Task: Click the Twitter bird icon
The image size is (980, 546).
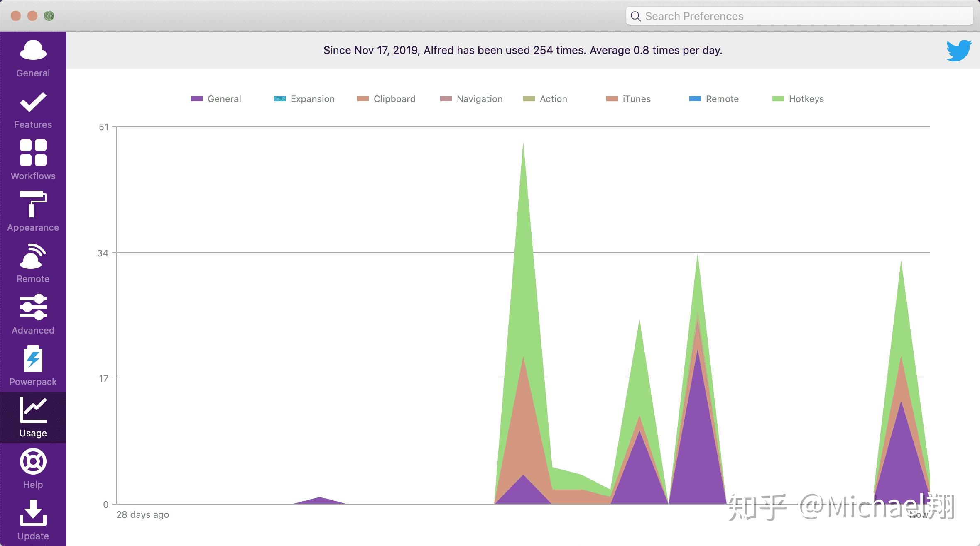Action: tap(958, 50)
